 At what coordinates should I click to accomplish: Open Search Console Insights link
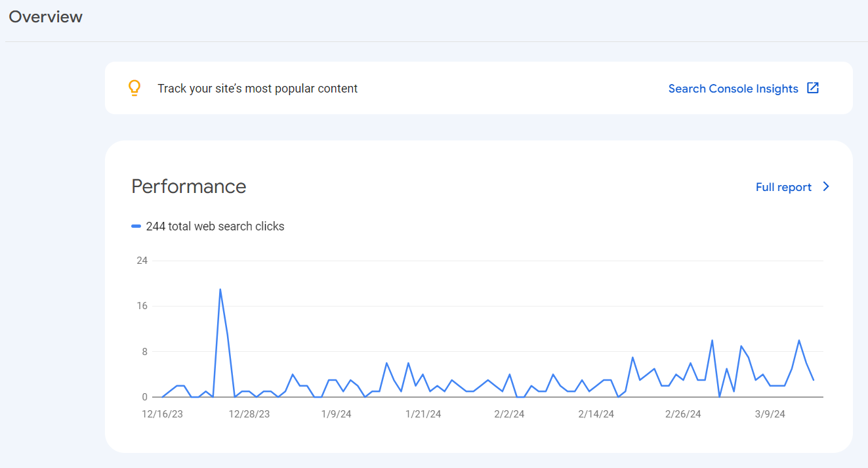pos(734,89)
